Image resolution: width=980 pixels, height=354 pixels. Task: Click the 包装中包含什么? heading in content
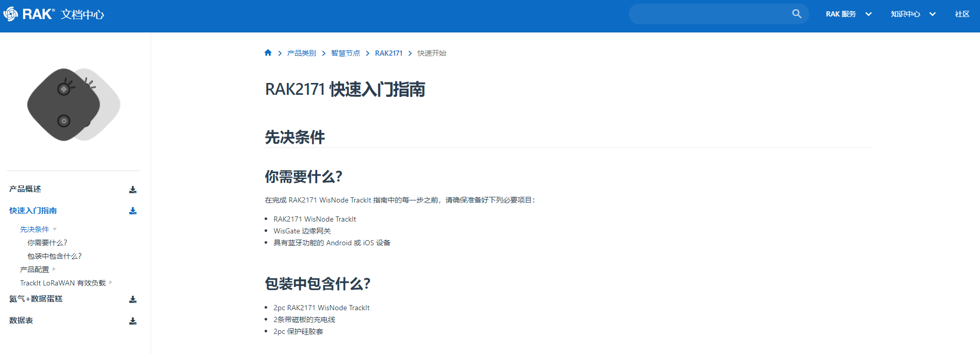coord(318,283)
